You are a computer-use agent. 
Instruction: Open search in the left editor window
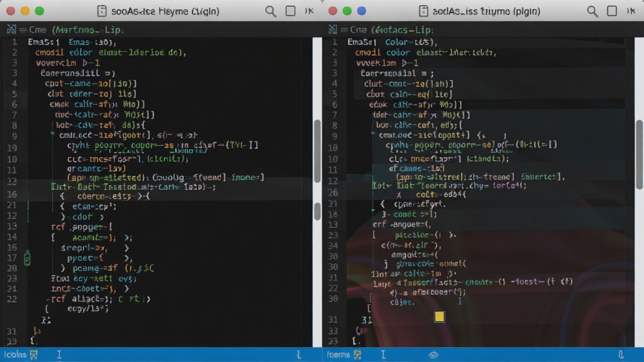point(270,11)
